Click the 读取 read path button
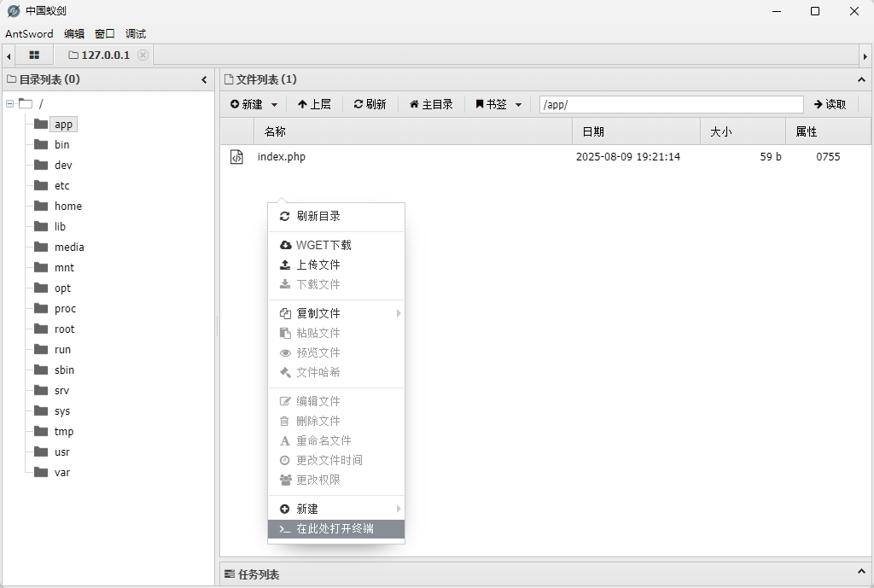 [830, 104]
